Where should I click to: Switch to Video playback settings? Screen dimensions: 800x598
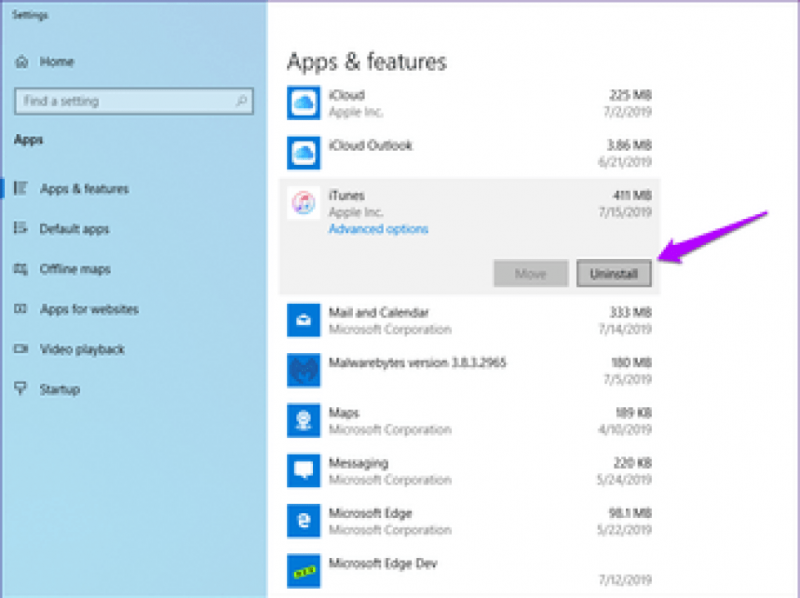click(x=82, y=349)
